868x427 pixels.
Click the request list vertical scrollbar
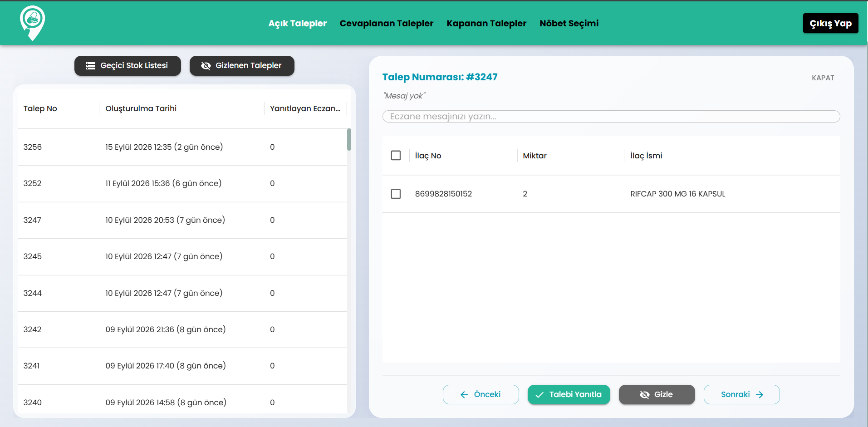[349, 139]
